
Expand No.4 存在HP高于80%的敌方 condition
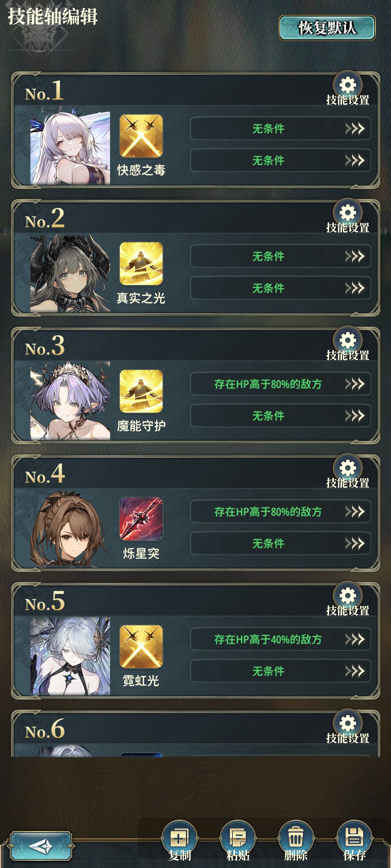pos(281,511)
